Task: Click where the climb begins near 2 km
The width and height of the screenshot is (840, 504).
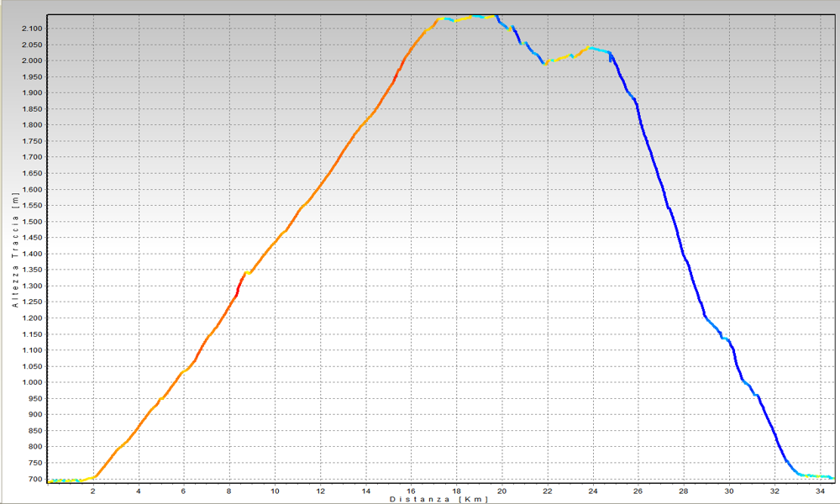Action: click(x=95, y=476)
